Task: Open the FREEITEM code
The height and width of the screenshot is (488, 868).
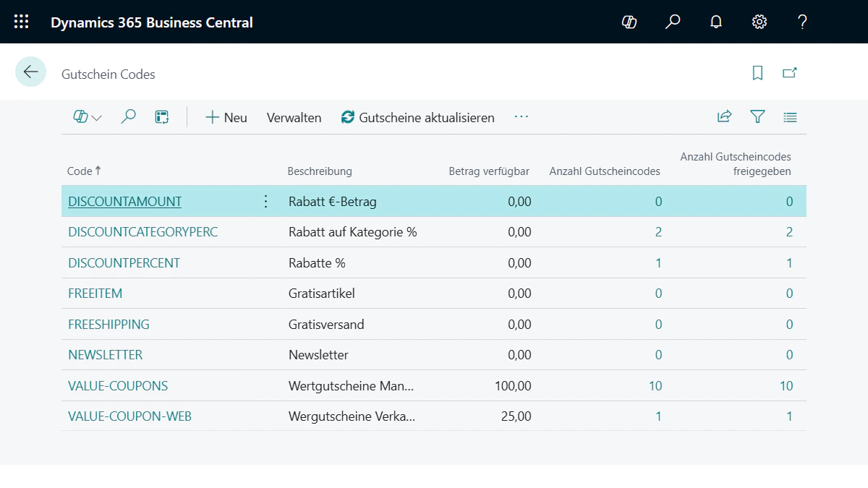Action: tap(95, 294)
